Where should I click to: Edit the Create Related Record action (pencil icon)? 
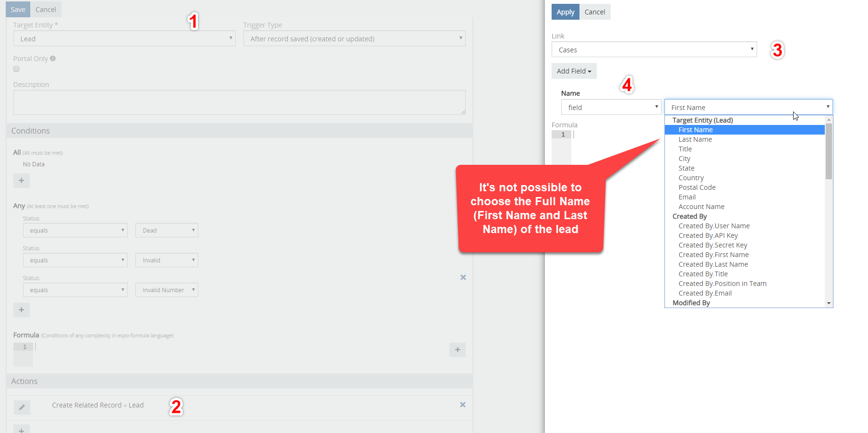coord(22,407)
